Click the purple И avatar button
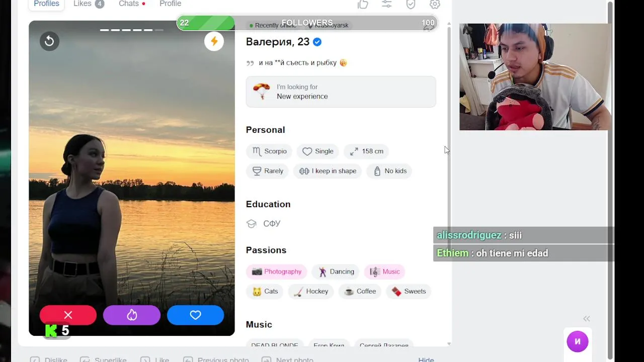 (578, 341)
